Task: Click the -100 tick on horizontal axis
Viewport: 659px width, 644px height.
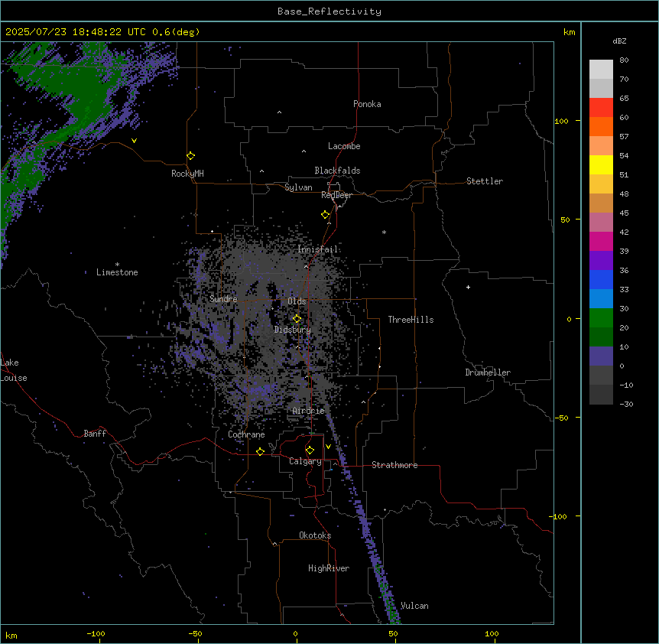Action: pos(96,633)
